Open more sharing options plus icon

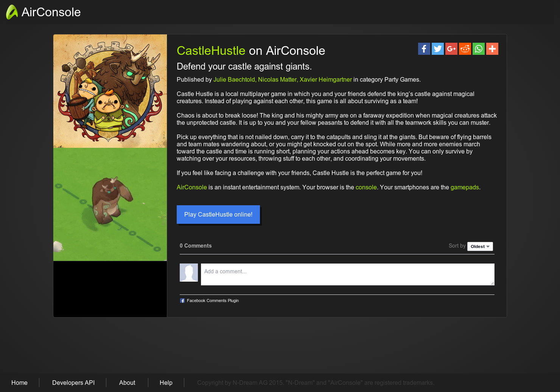[x=492, y=49]
